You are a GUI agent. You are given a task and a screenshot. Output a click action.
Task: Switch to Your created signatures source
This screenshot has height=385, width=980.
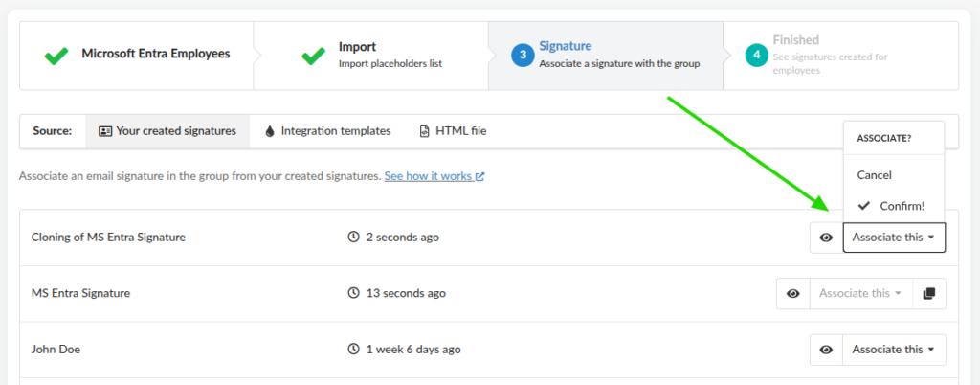(167, 131)
